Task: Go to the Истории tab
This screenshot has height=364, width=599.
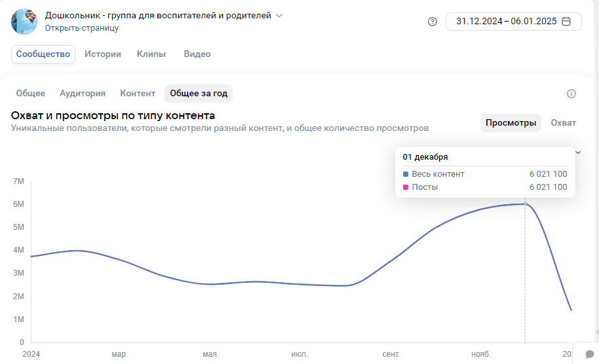Action: [103, 54]
